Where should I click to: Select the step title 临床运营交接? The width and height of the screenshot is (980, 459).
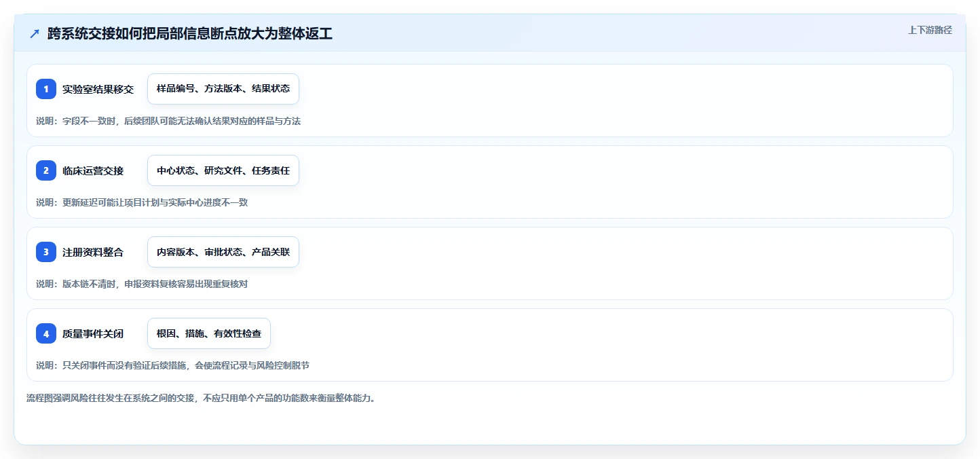tap(93, 170)
